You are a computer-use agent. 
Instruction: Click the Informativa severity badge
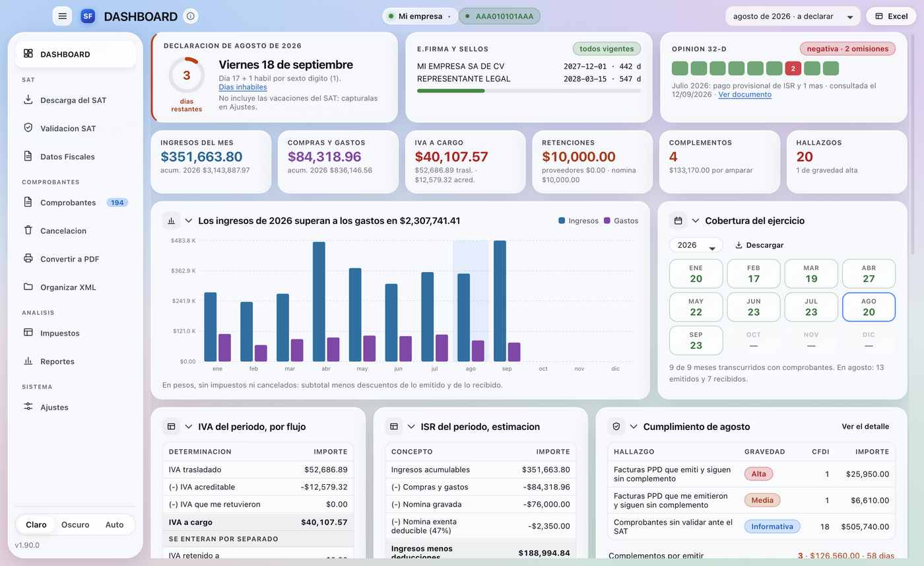772,526
